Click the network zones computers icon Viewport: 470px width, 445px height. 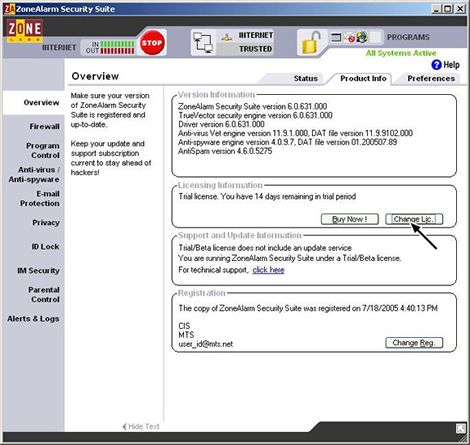coord(203,42)
